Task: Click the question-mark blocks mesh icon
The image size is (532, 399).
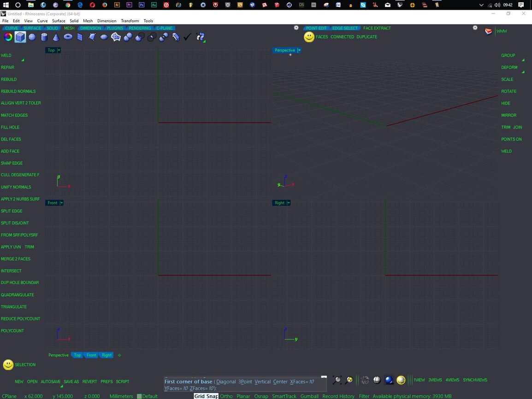Action: [200, 37]
